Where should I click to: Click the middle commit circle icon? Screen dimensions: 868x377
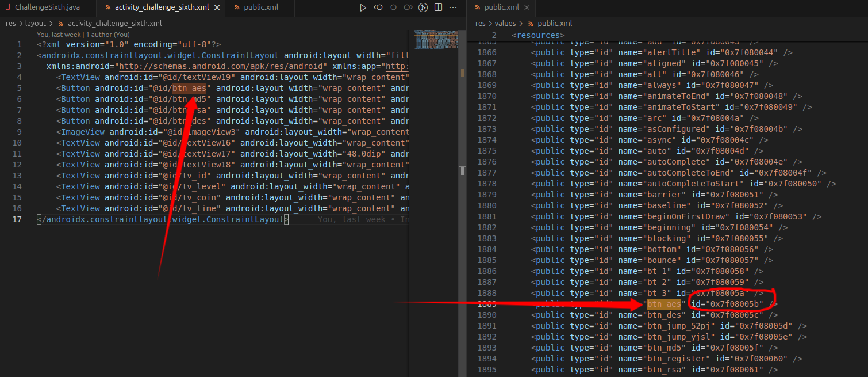[393, 7]
